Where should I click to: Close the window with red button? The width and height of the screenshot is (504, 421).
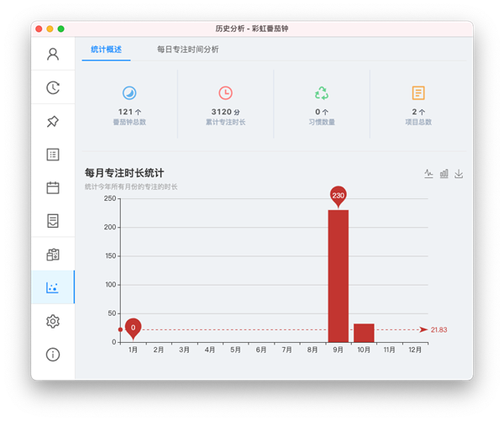39,29
